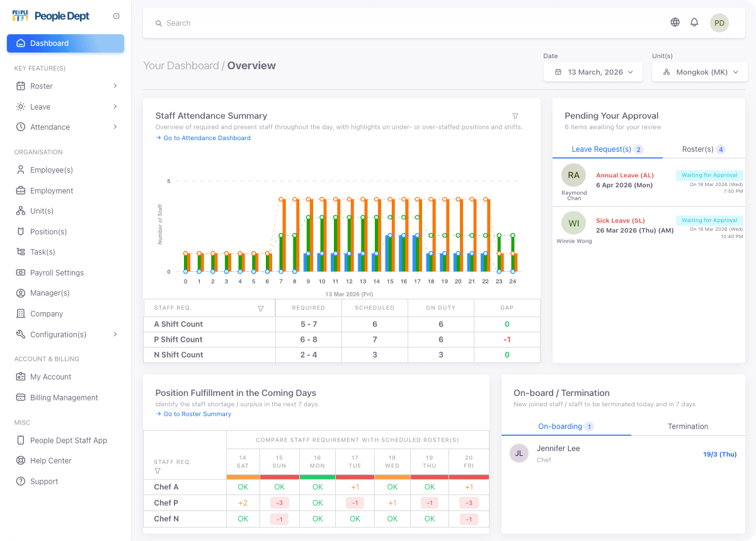756x541 pixels.
Task: Open Payroll Settings from the sidebar
Action: point(57,273)
